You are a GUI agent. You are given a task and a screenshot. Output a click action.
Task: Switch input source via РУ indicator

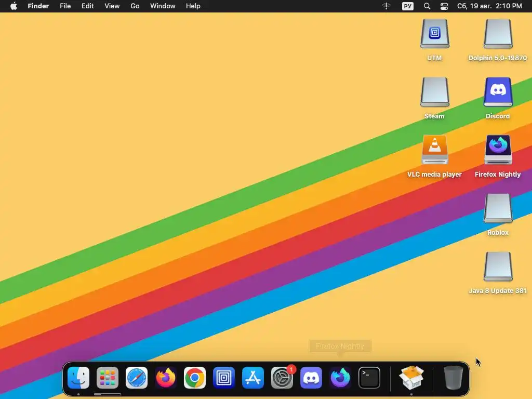pos(408,6)
